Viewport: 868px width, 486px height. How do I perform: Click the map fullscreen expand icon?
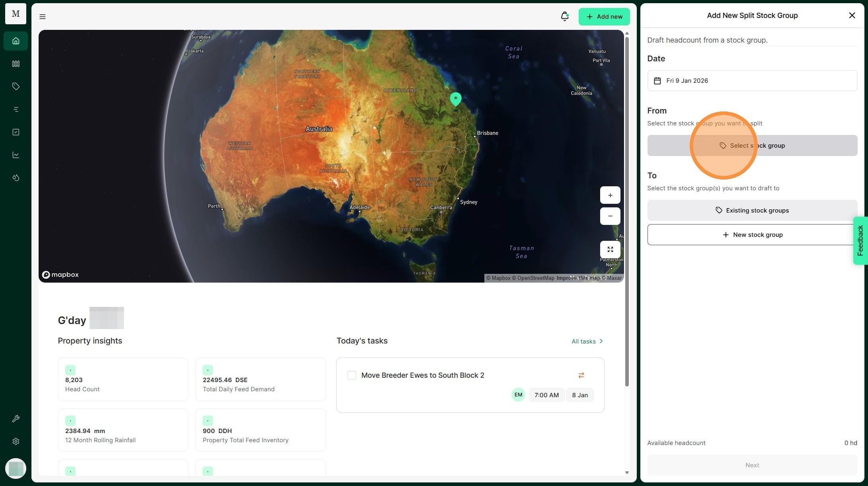tap(610, 250)
